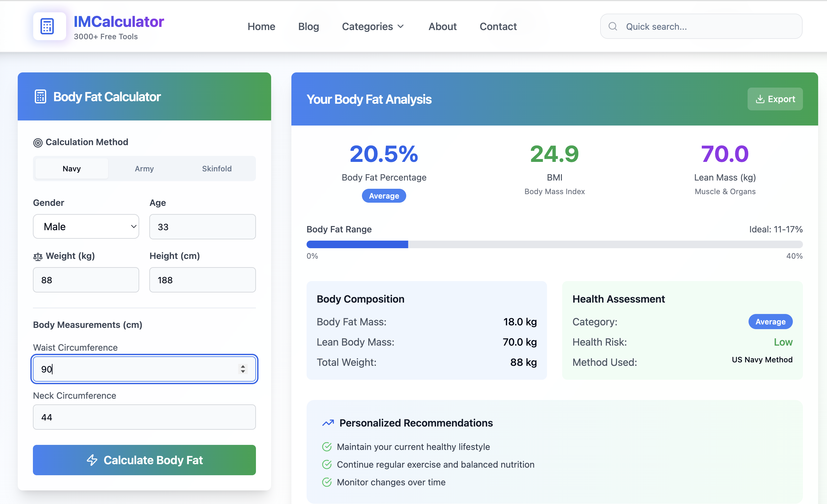Click checkmark icon beside Maintain healthy lifestyle
827x504 pixels.
click(x=327, y=447)
